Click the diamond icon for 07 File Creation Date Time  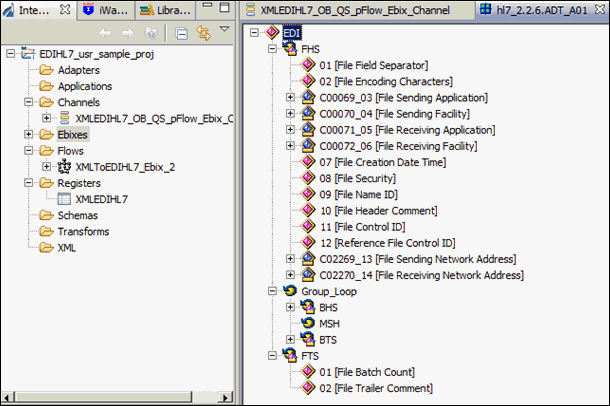pyautogui.click(x=308, y=161)
